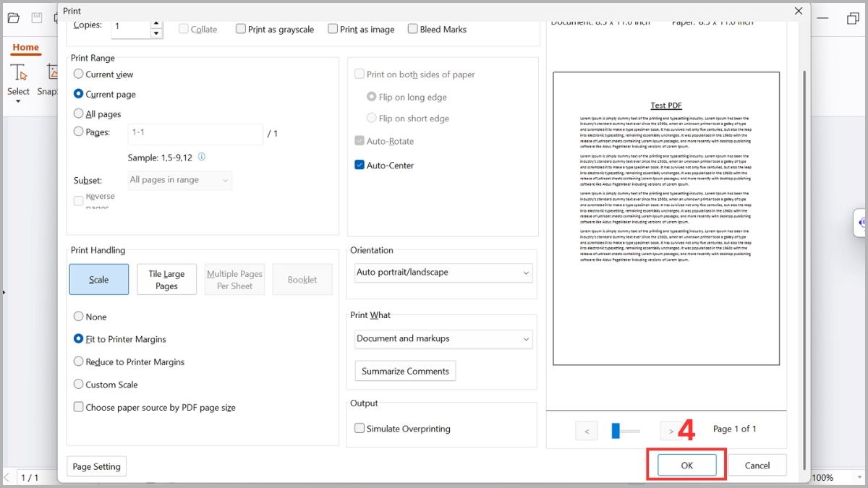Select the All pages radio button
This screenshot has width=868, height=488.
80,114
